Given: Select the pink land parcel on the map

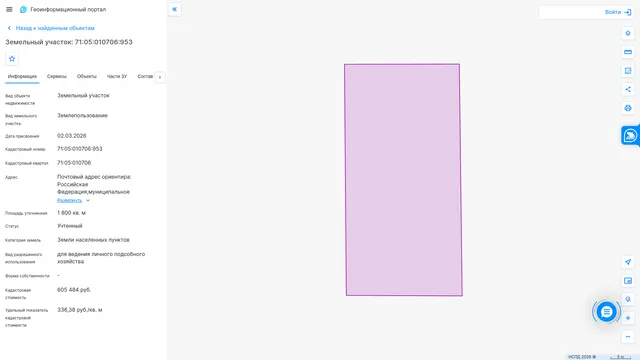Looking at the screenshot, I should coord(403,180).
